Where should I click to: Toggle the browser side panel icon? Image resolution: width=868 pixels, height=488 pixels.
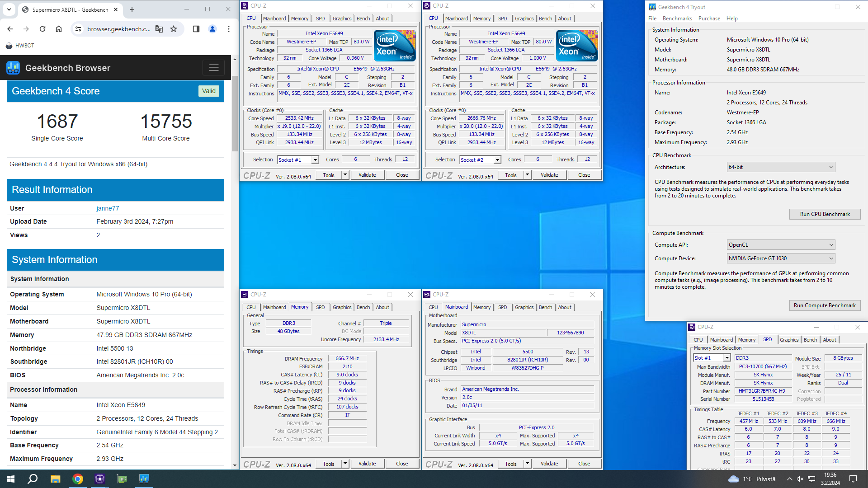(x=196, y=29)
